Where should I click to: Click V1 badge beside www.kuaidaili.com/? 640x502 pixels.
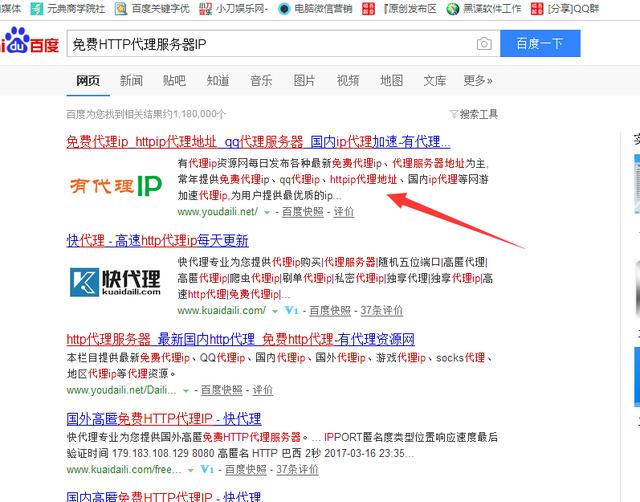291,311
